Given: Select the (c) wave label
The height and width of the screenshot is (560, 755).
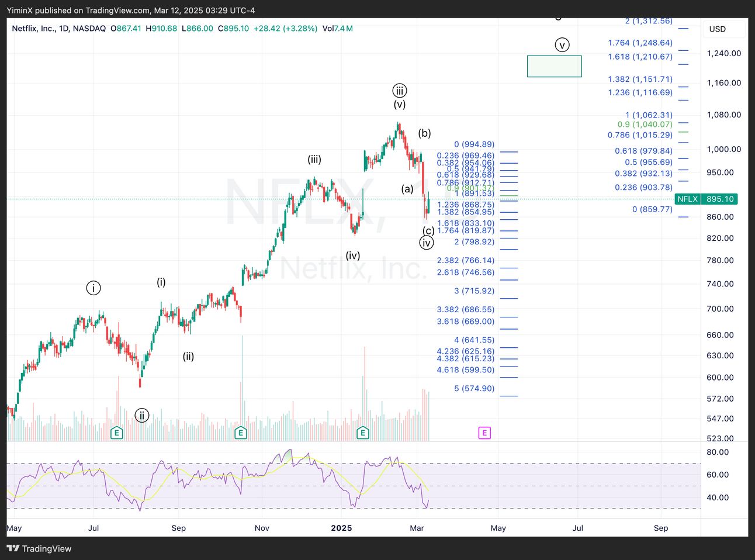Looking at the screenshot, I should point(428,231).
